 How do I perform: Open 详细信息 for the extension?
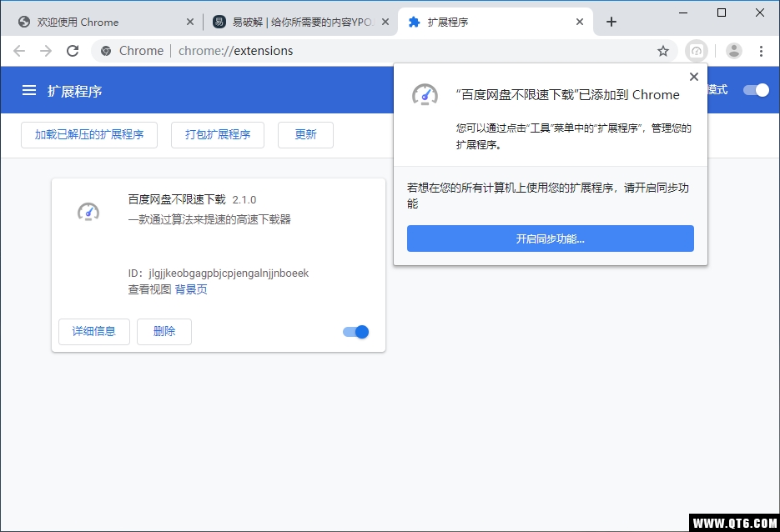(94, 332)
